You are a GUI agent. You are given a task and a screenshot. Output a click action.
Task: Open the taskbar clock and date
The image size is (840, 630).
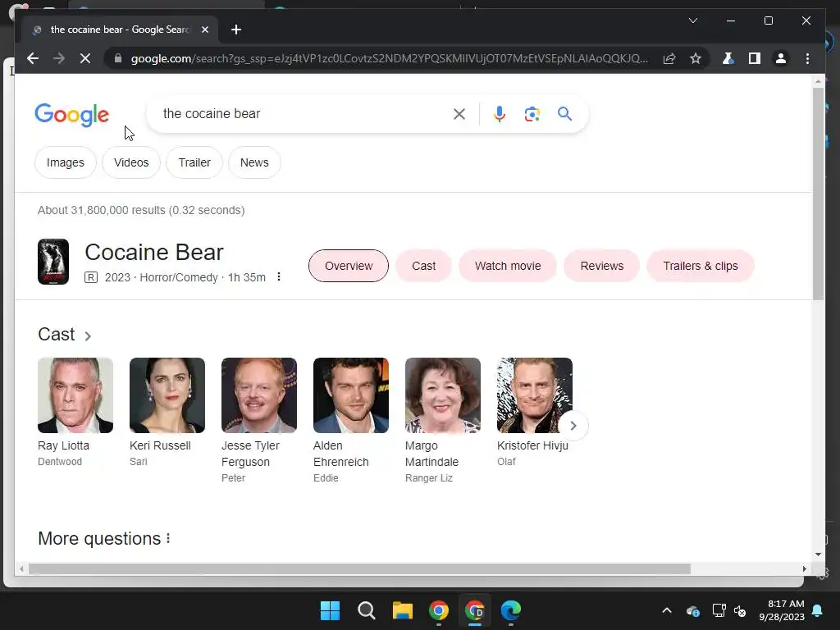(x=782, y=610)
